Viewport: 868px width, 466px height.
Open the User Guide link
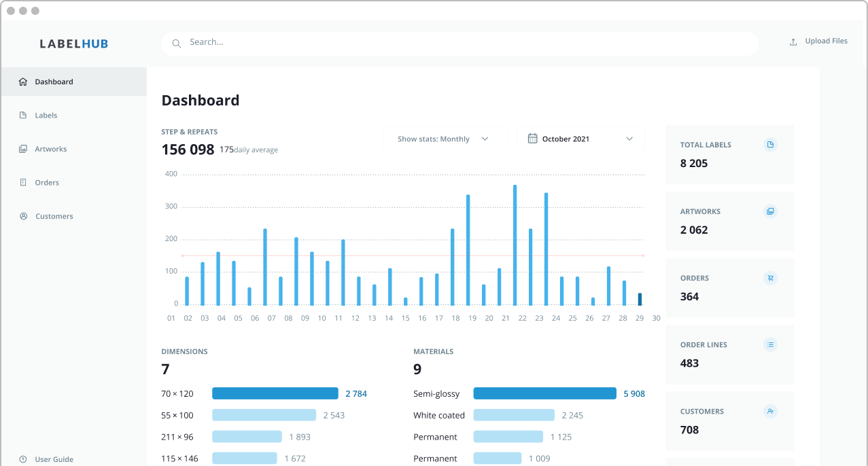(x=54, y=459)
